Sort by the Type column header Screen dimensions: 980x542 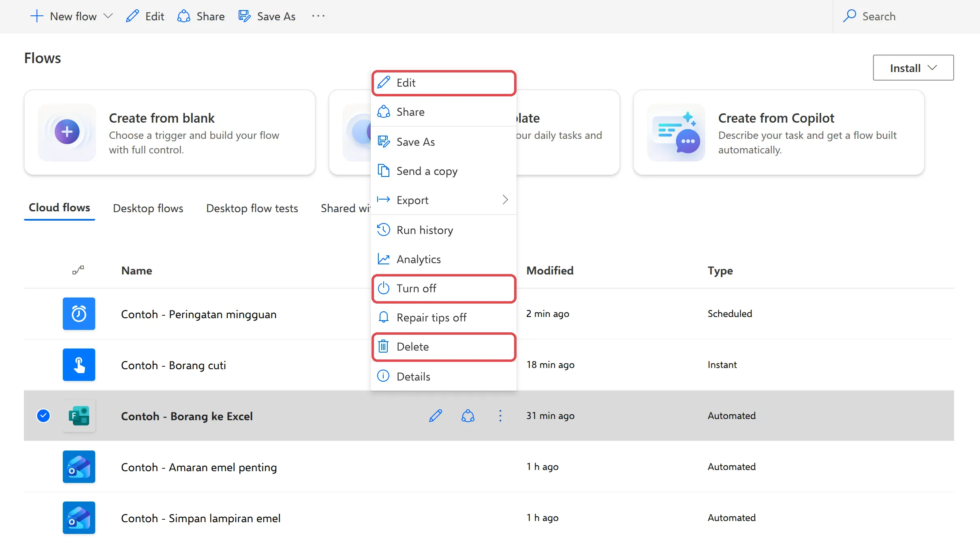tap(720, 270)
